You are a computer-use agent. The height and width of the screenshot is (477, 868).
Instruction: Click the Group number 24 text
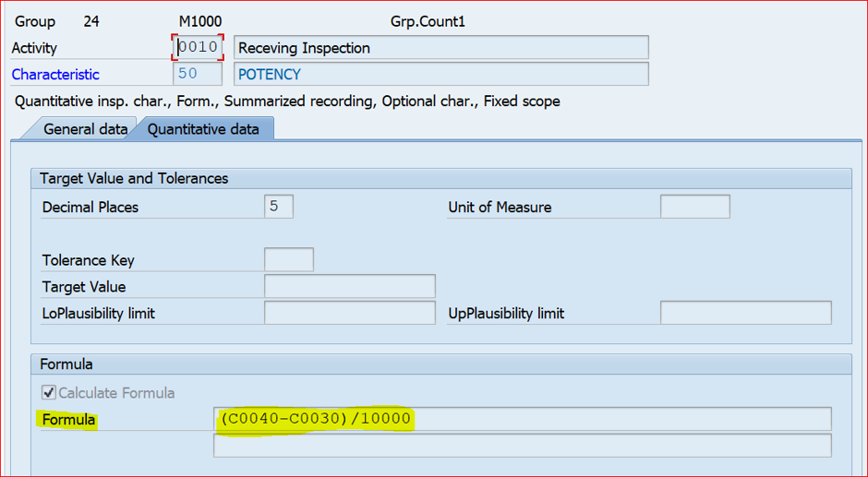pyautogui.click(x=91, y=21)
